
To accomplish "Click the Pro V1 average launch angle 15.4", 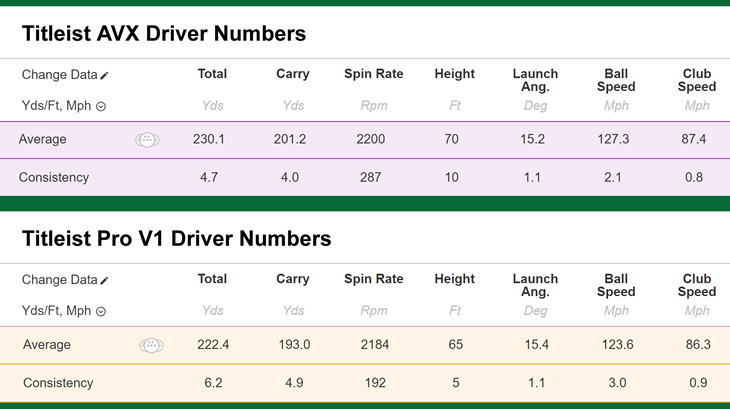I will pyautogui.click(x=537, y=345).
